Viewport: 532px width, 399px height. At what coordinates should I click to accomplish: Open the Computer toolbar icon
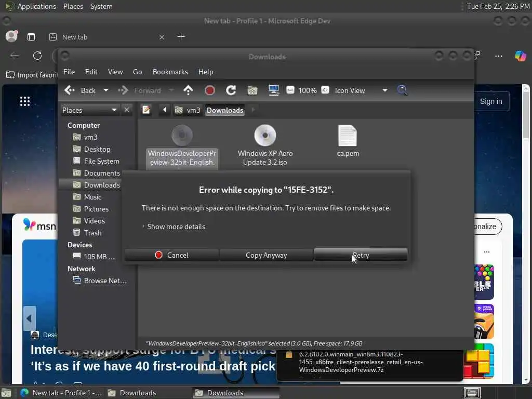(274, 90)
